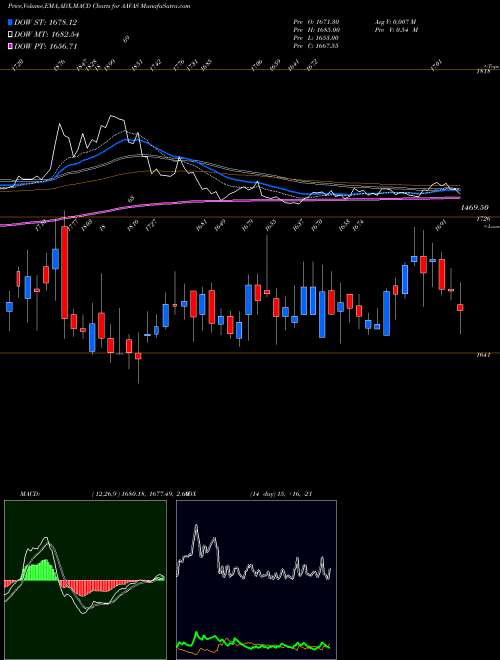Click the ADX 14 day values text

(281, 494)
